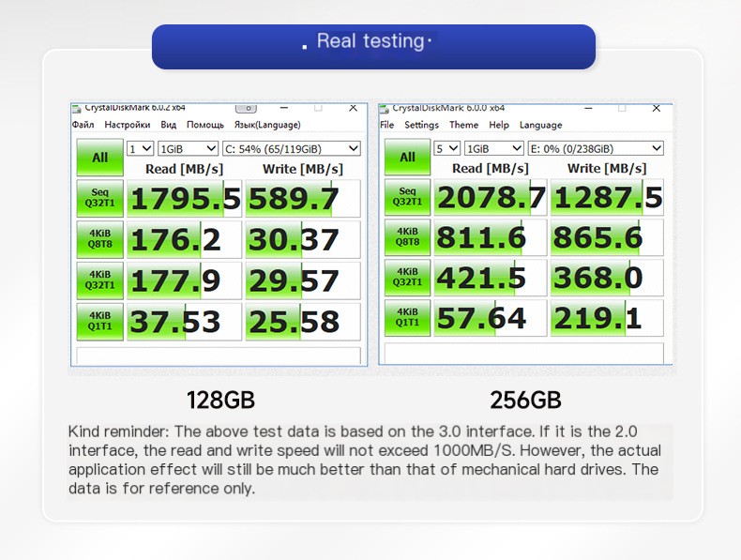
Task: Open the Theme menu
Action: click(463, 125)
